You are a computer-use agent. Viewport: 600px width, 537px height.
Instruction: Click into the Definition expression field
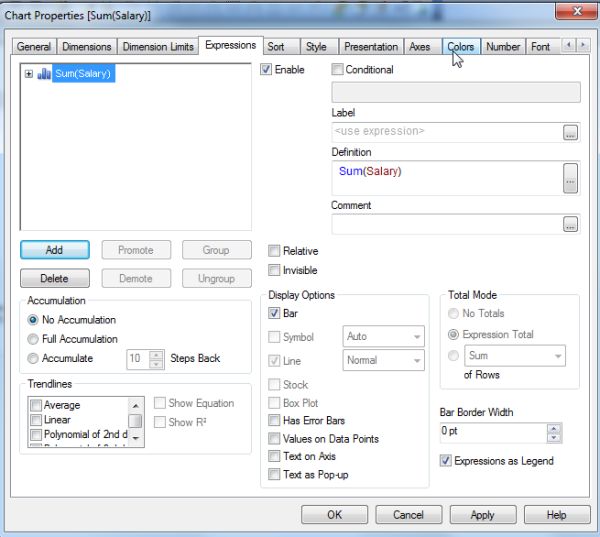click(x=447, y=178)
